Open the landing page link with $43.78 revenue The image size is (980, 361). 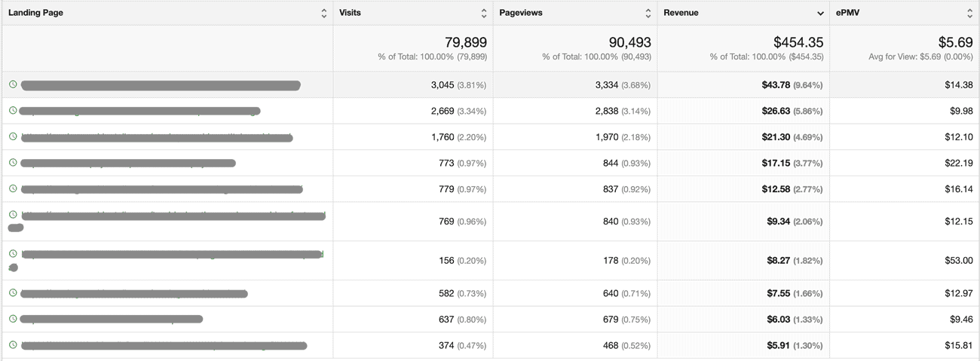click(161, 85)
